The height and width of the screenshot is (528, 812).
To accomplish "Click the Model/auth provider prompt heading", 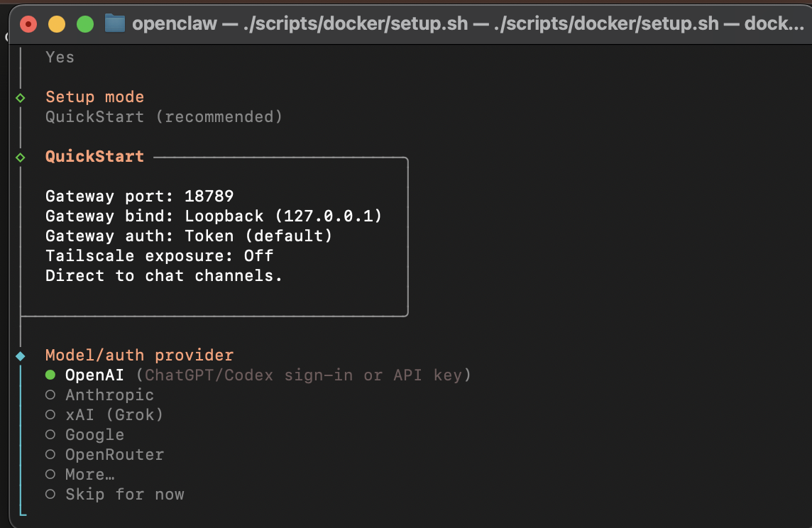I will coord(139,355).
